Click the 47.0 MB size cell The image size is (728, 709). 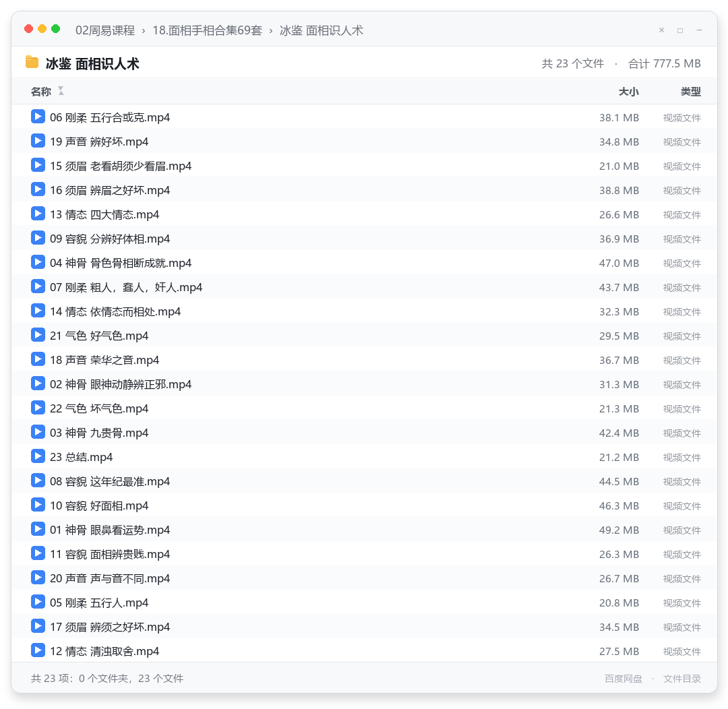(619, 264)
